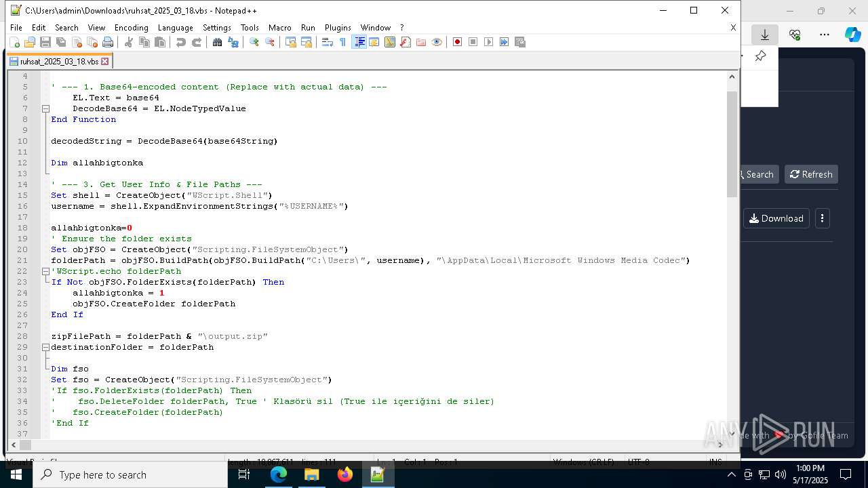
Task: Toggle Word Wrap toolbar button
Action: pos(328,42)
